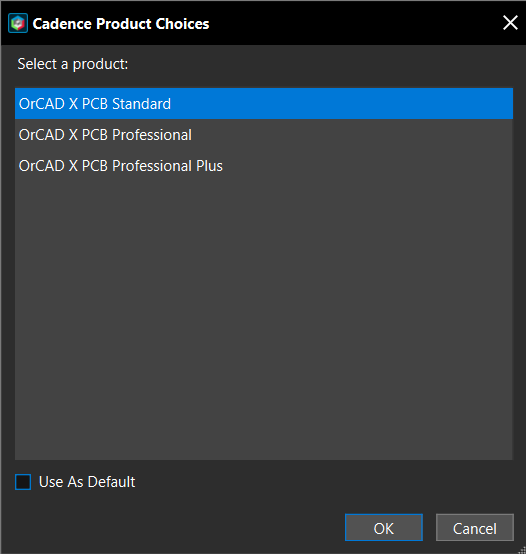This screenshot has height=554, width=526.
Task: Click the Select a product label
Action: pos(73,64)
